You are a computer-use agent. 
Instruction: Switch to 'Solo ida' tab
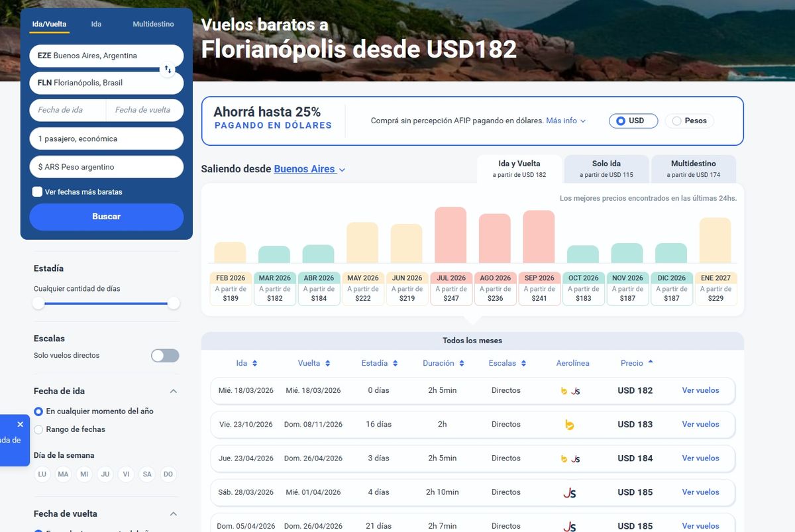click(x=606, y=168)
